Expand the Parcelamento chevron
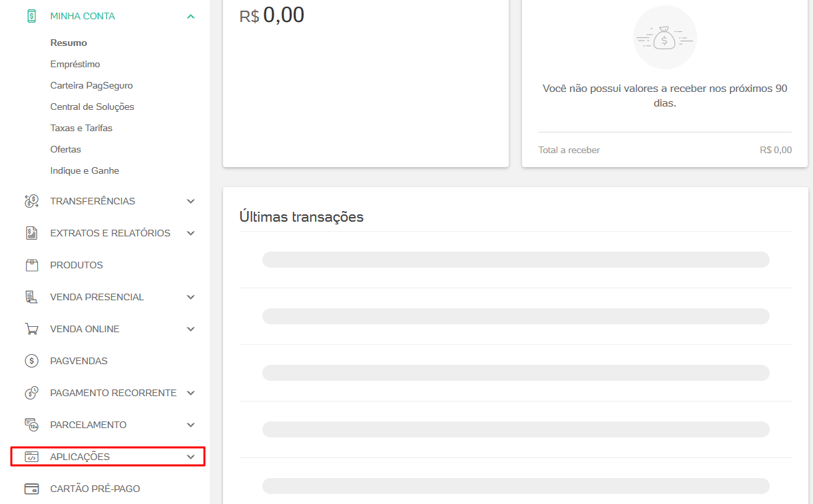Viewport: 813px width, 504px height. 191,425
